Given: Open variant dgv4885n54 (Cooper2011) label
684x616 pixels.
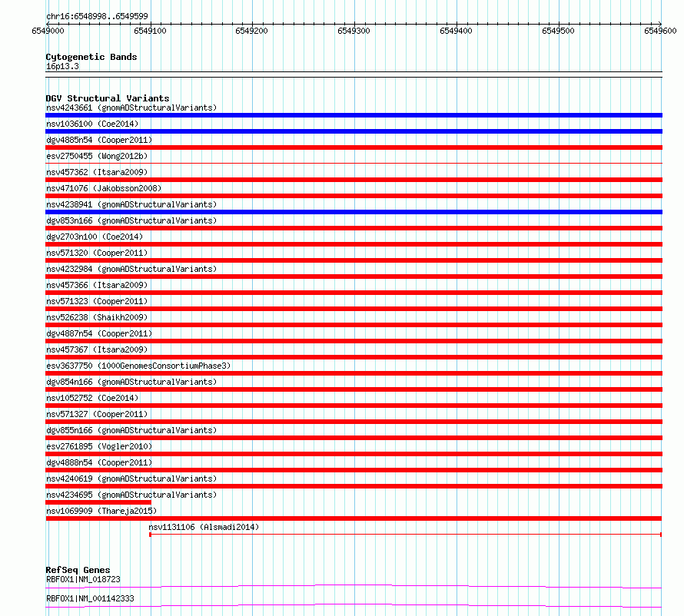Looking at the screenshot, I should [99, 140].
